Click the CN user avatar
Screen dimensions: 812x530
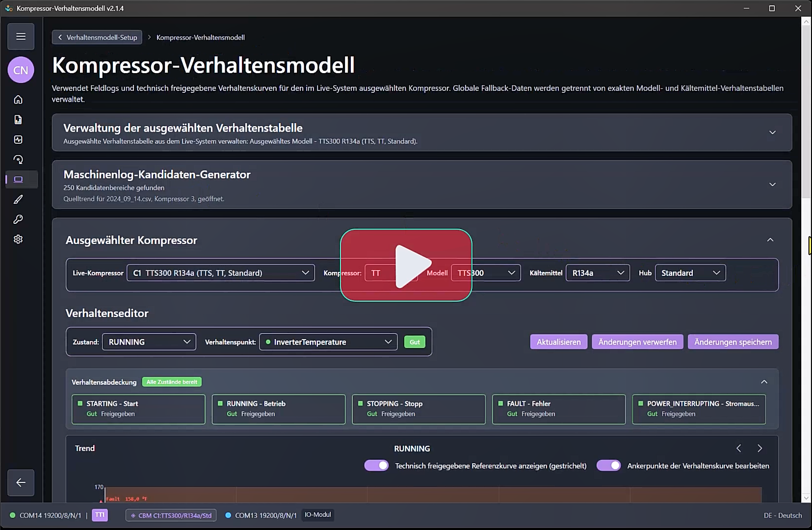[x=21, y=70]
